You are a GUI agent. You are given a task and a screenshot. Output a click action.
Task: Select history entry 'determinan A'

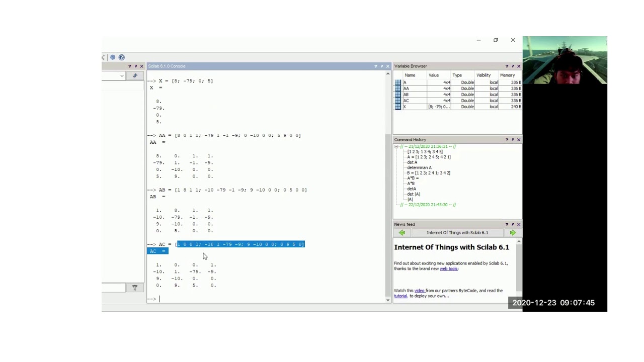(419, 168)
